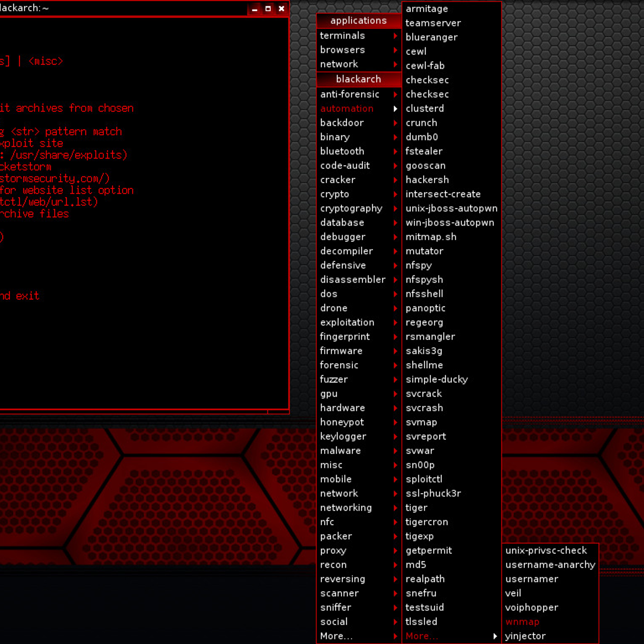Open the packer category

359,537
